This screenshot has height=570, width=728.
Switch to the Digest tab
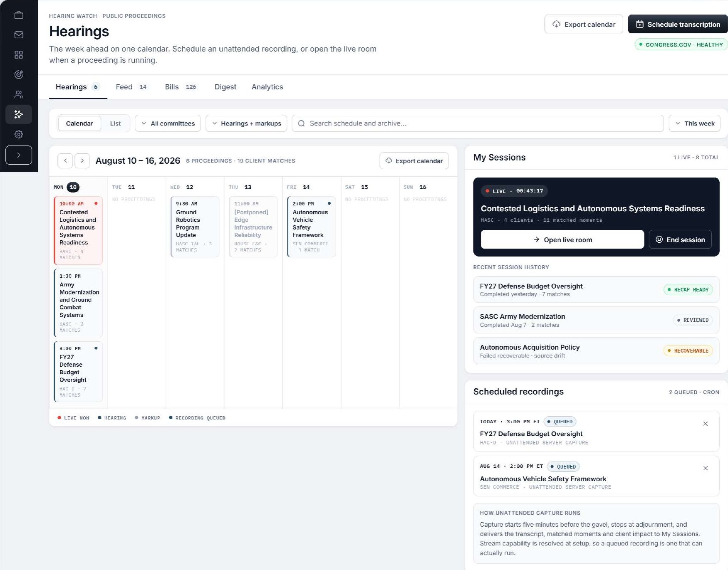pyautogui.click(x=225, y=87)
